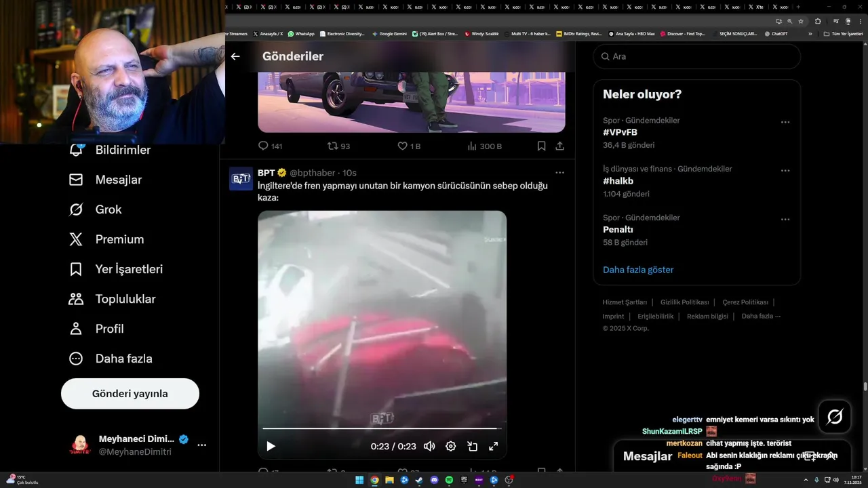The width and height of the screenshot is (868, 488).
Task: Click Daha fazla göster link
Action: [638, 270]
